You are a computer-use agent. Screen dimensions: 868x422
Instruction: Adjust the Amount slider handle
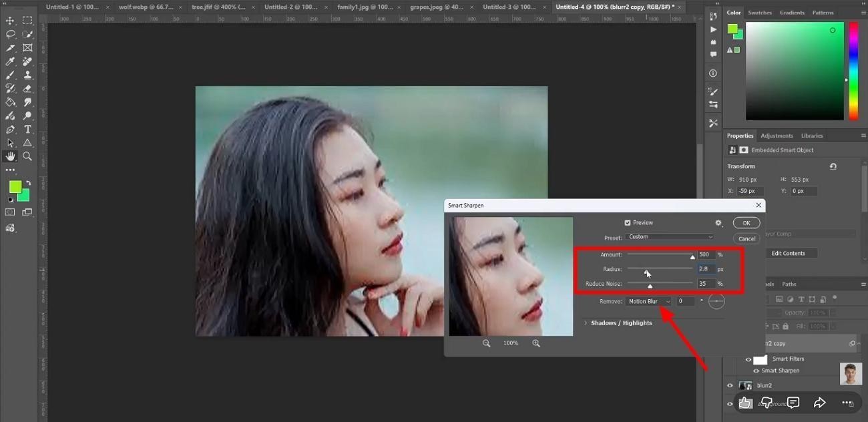coord(692,257)
